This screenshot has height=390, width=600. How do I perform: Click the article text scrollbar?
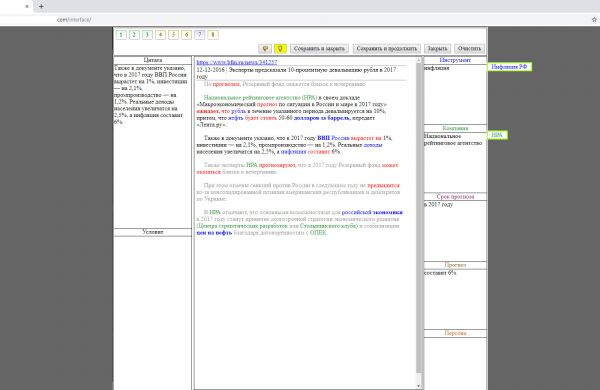(x=419, y=218)
